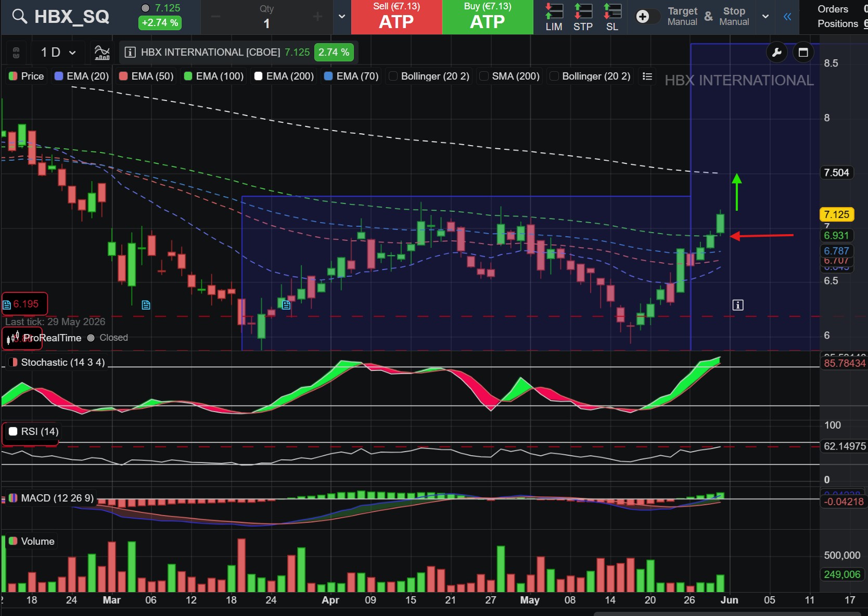
Task: Open chart settings with the wrench icon
Action: [777, 52]
